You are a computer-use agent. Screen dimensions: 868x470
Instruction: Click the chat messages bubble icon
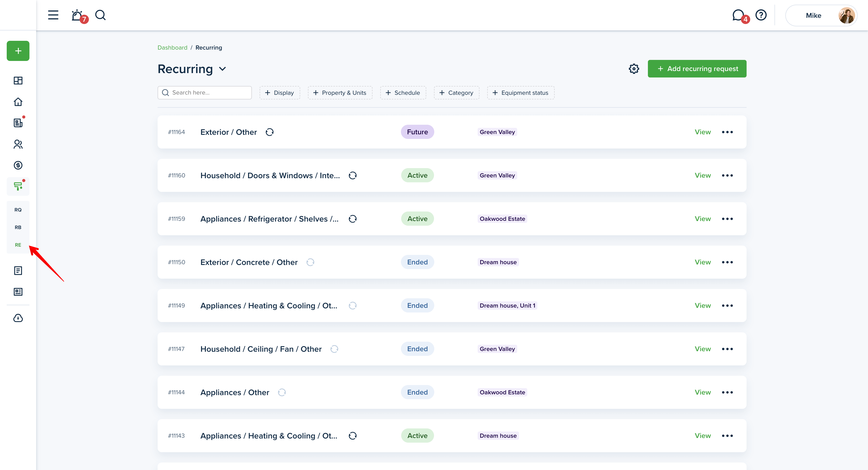[x=738, y=15]
